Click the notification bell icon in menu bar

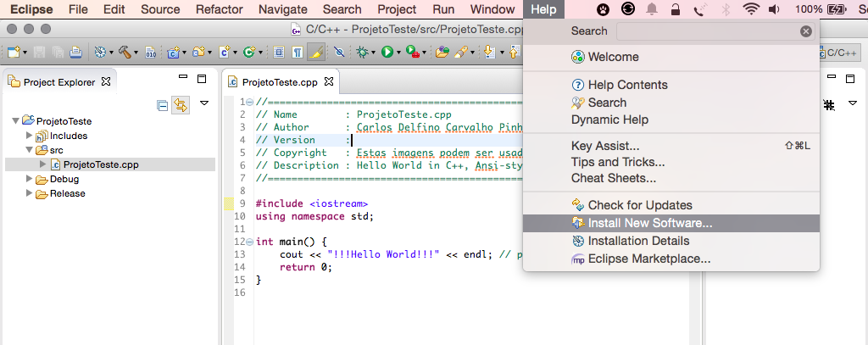tap(652, 8)
